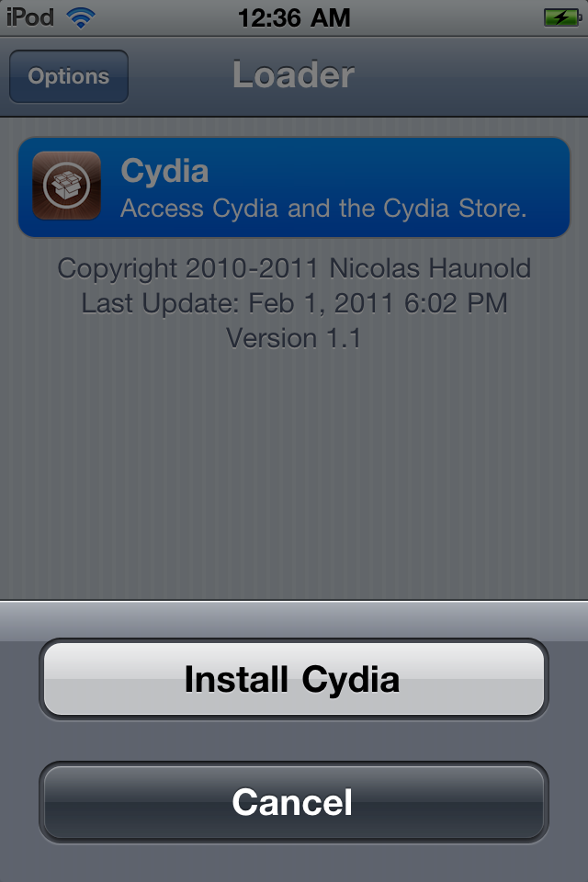
Task: Open the Options button in navigation bar
Action: [x=69, y=76]
